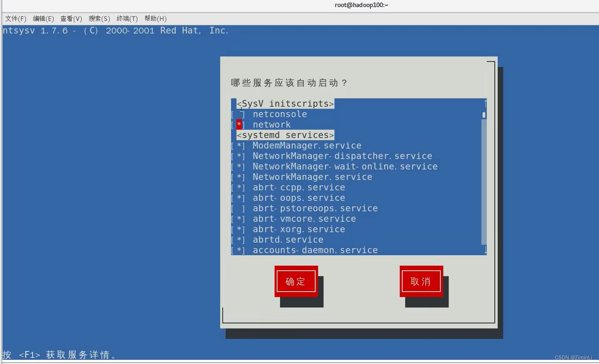Click the service list scroll up arrow
Screen dimensions: 599x364
point(485,103)
